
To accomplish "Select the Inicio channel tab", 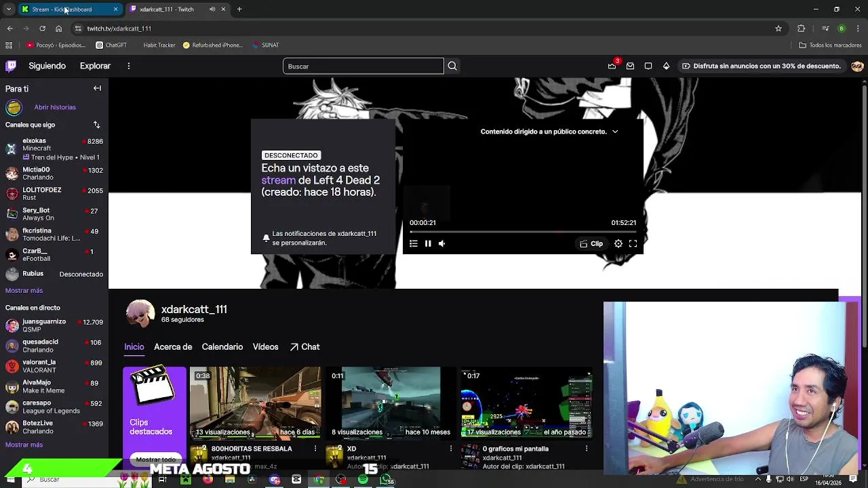I will pyautogui.click(x=134, y=346).
